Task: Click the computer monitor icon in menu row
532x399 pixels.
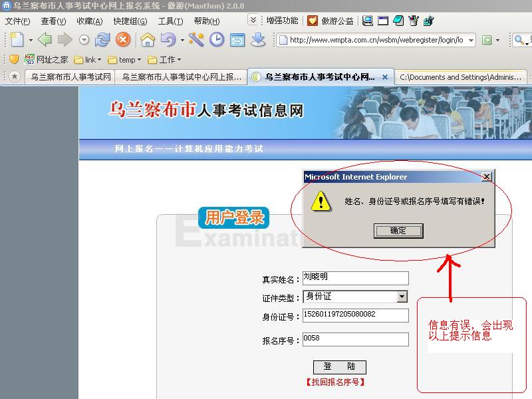Action: (x=367, y=21)
